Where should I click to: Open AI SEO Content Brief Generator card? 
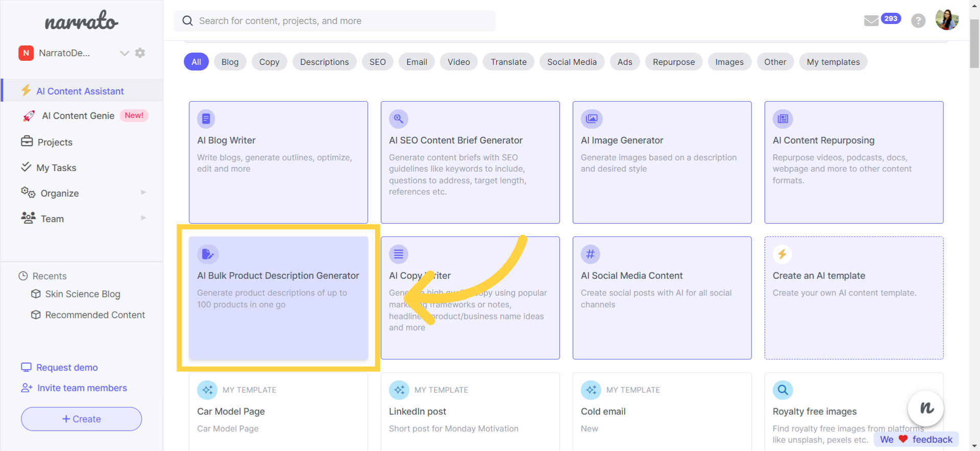point(470,162)
